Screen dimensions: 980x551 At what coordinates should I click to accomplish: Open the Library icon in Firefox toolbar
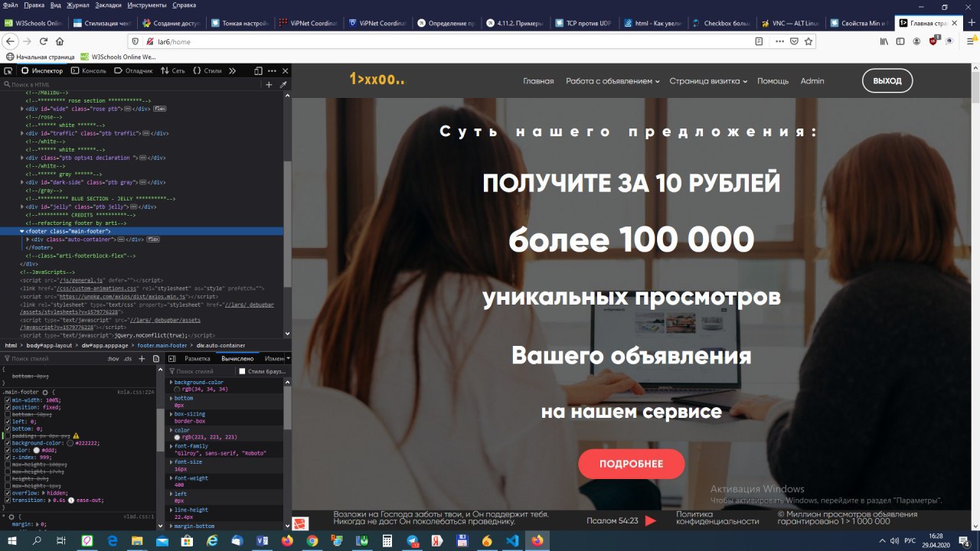pos(884,41)
